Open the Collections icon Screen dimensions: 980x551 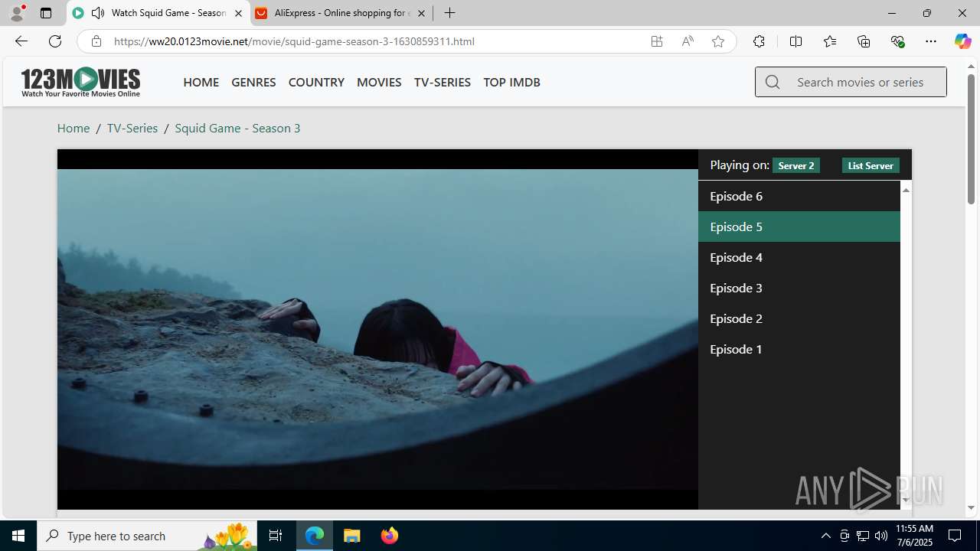[x=864, y=41]
